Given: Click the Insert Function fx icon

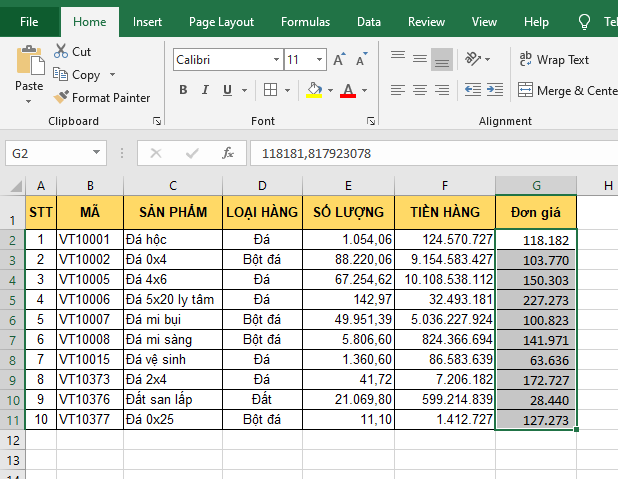Looking at the screenshot, I should click(x=228, y=153).
